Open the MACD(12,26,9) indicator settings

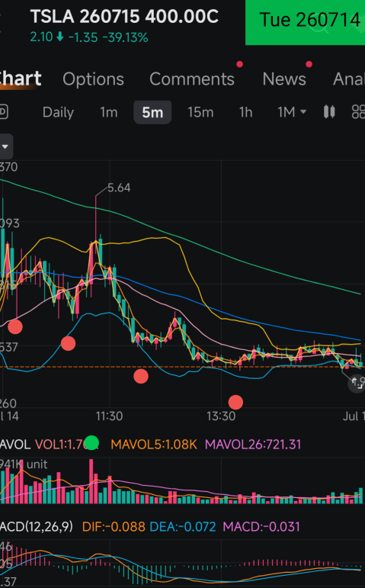(x=37, y=526)
